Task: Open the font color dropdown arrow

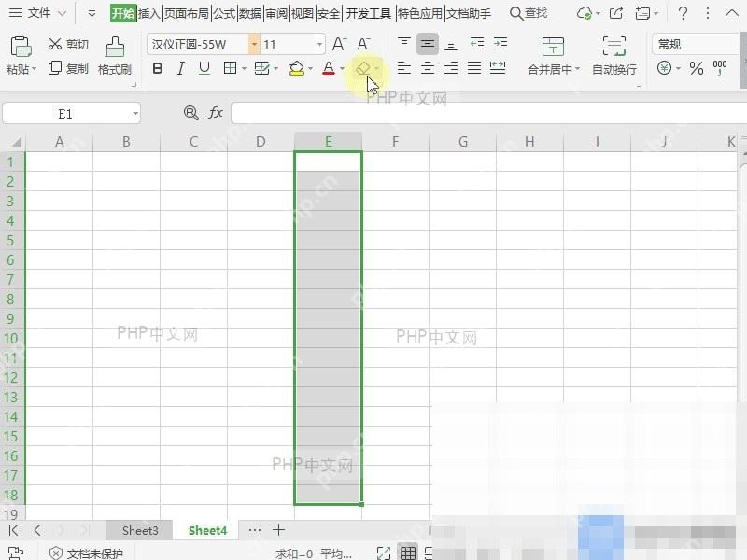Action: click(x=342, y=68)
